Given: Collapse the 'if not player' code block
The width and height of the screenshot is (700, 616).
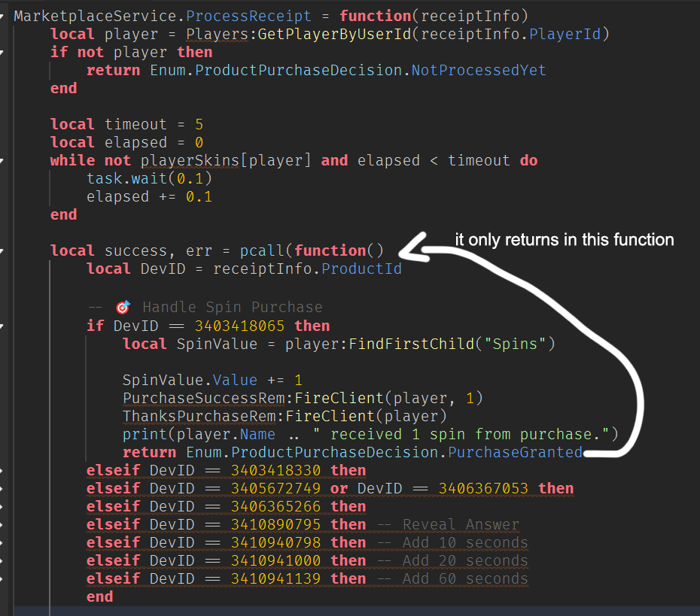Looking at the screenshot, I should (5, 53).
